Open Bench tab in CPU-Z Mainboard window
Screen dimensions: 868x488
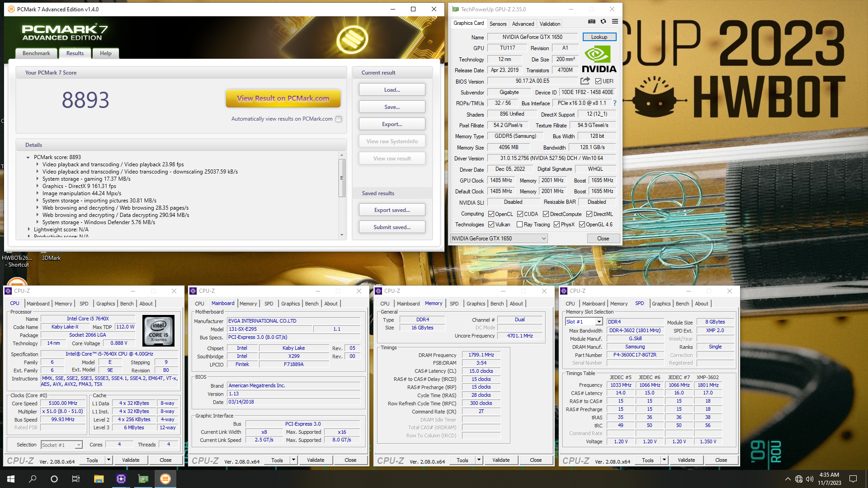click(x=311, y=304)
